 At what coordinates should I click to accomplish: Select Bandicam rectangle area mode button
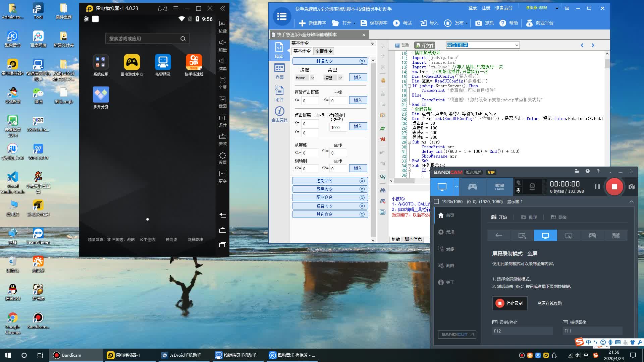(522, 235)
